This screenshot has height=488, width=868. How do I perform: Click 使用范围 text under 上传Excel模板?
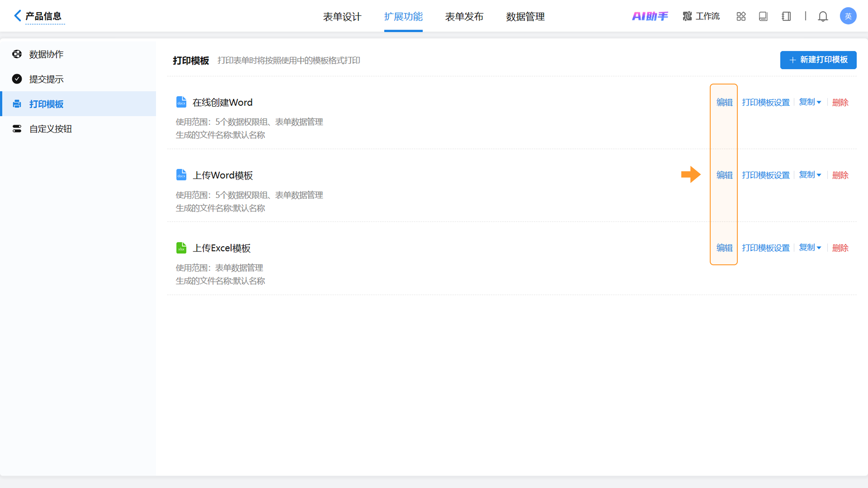[219, 268]
